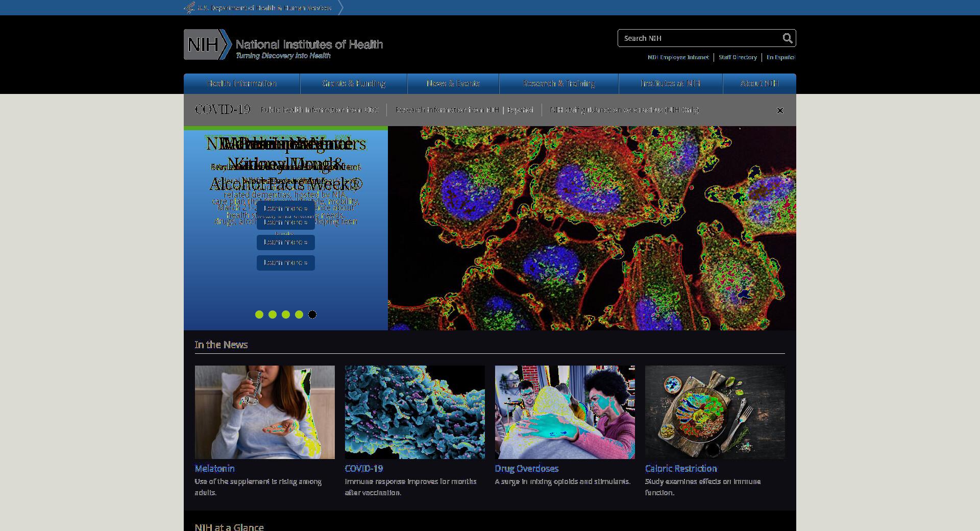Open the Caloric Restriction food thumbnail

(715, 412)
